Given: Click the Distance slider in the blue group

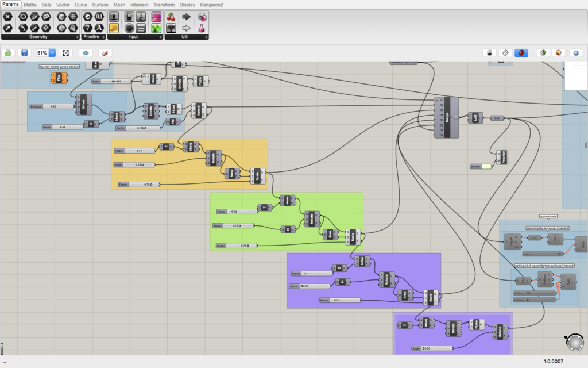Looking at the screenshot, I should (52, 106).
